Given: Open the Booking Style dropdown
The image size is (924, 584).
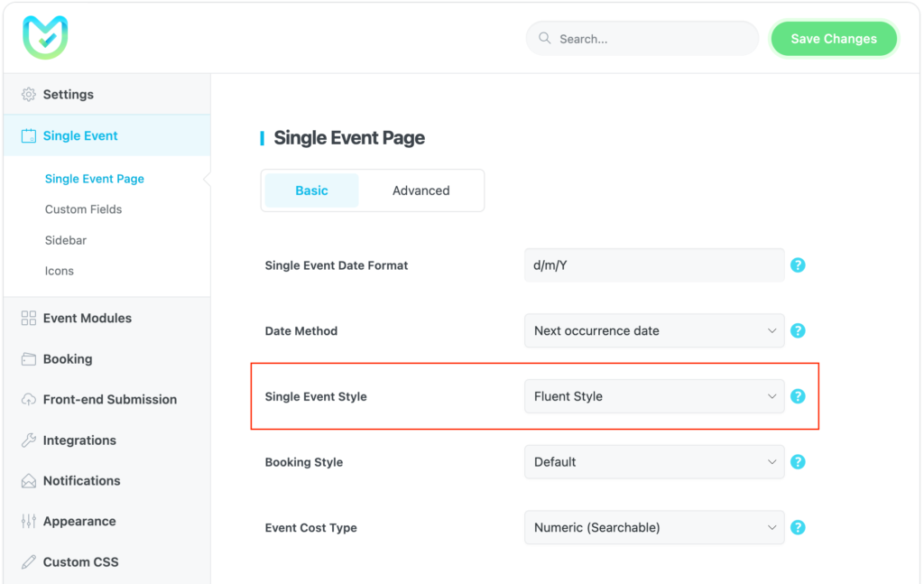Looking at the screenshot, I should click(x=653, y=461).
